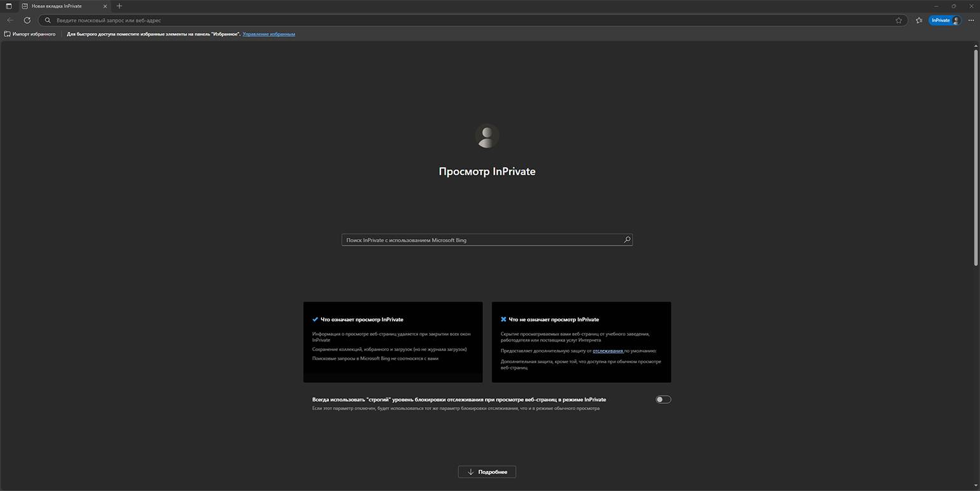Image resolution: width=980 pixels, height=491 pixels.
Task: Click the "Что означает просмотр InPrivate" title
Action: point(361,319)
